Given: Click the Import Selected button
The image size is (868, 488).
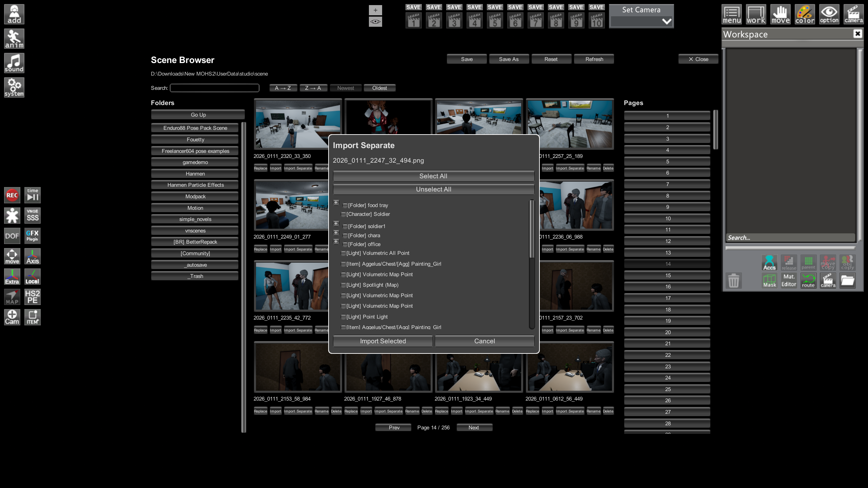Looking at the screenshot, I should [383, 341].
